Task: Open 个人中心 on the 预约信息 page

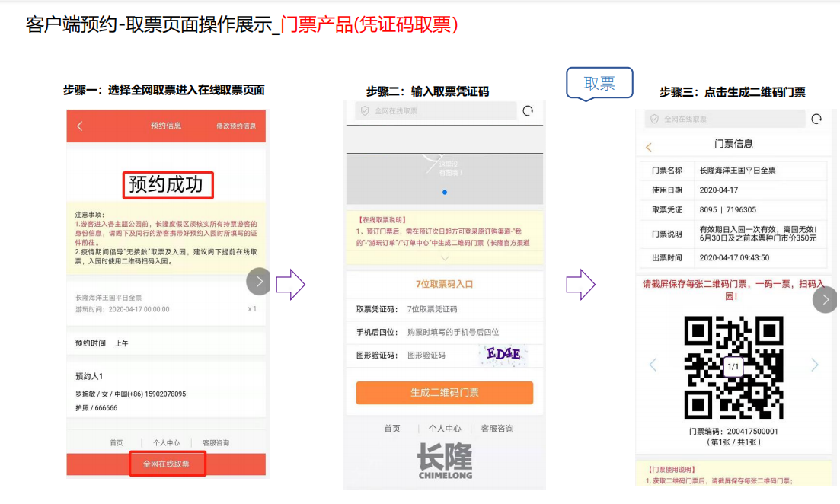Action: click(x=166, y=443)
